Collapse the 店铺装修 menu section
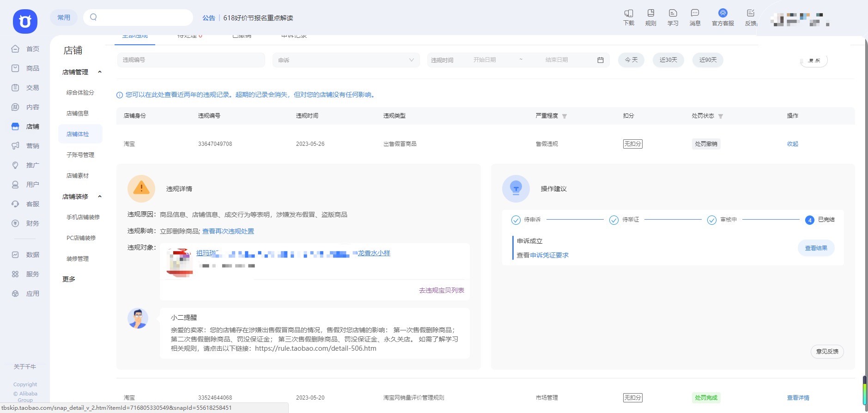This screenshot has height=413, width=868. 99,197
